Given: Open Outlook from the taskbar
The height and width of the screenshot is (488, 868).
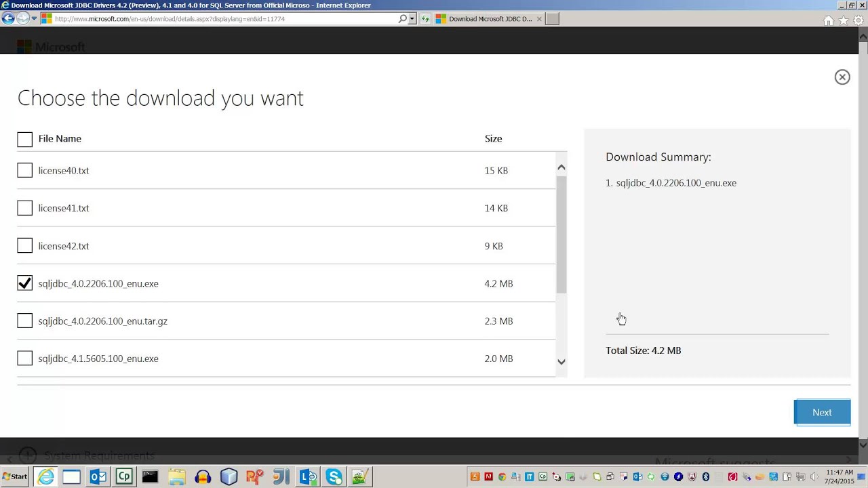Looking at the screenshot, I should pos(98,477).
